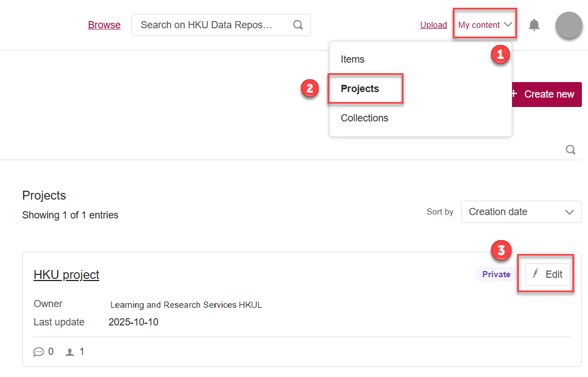Open the HKU project title link
This screenshot has height=377, width=588.
(67, 274)
